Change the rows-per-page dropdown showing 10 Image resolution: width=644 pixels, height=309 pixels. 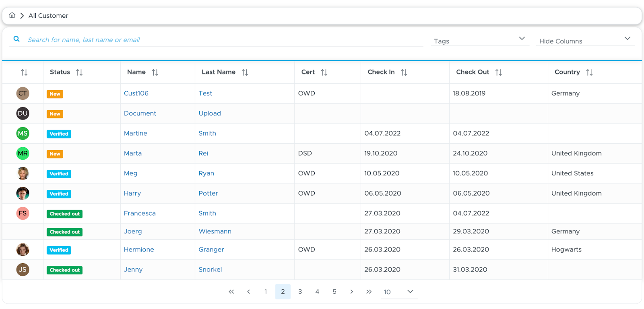[399, 292]
